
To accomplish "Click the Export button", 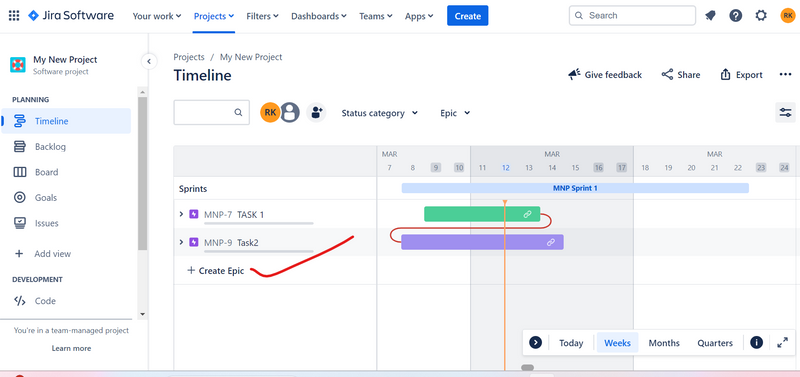I will [741, 75].
